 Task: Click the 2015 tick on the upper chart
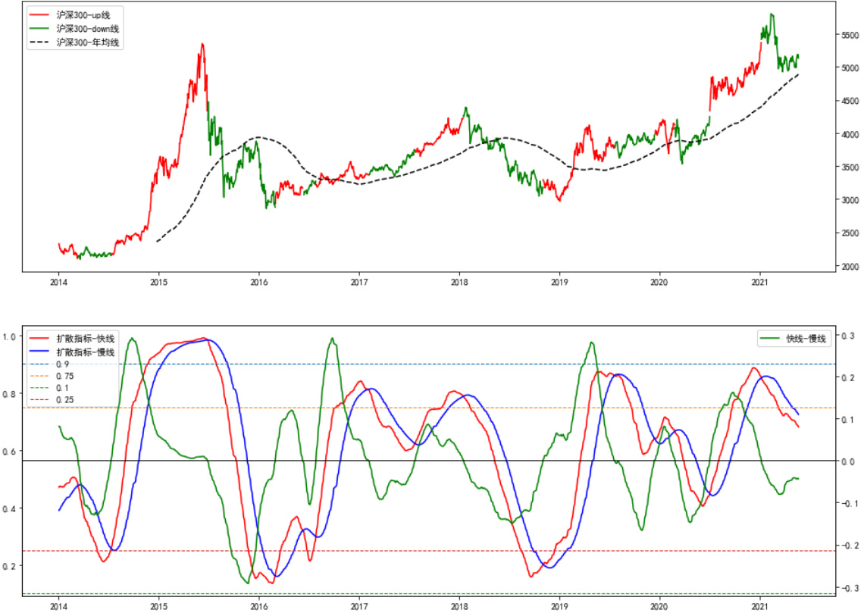(x=158, y=282)
